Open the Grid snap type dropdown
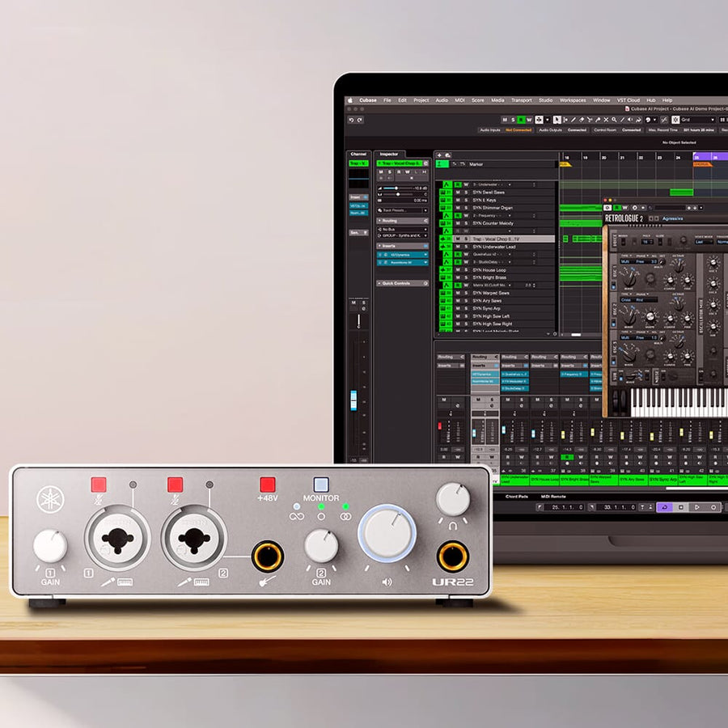 pos(699,120)
